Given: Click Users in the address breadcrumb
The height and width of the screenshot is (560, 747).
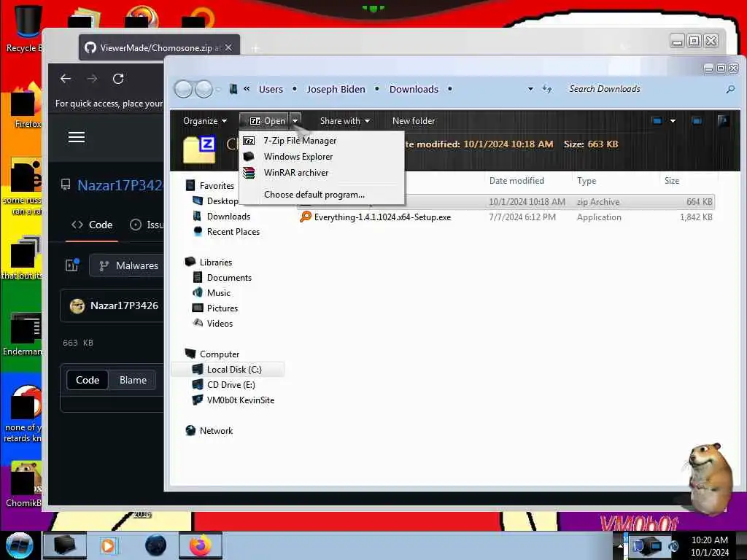Looking at the screenshot, I should tap(271, 89).
